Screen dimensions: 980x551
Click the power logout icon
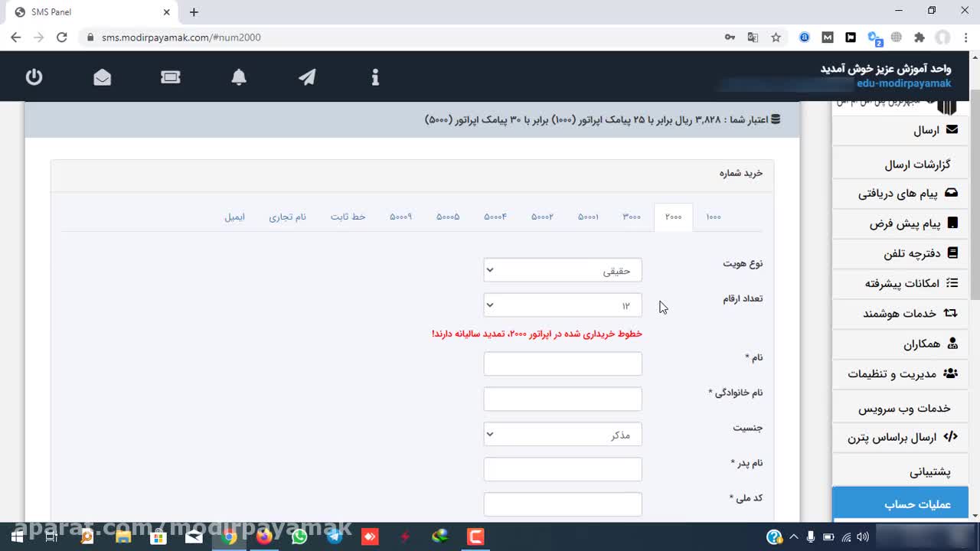(x=34, y=77)
